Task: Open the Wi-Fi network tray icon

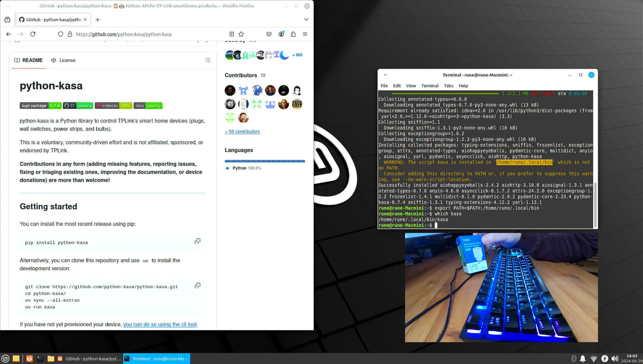Action: [593, 358]
